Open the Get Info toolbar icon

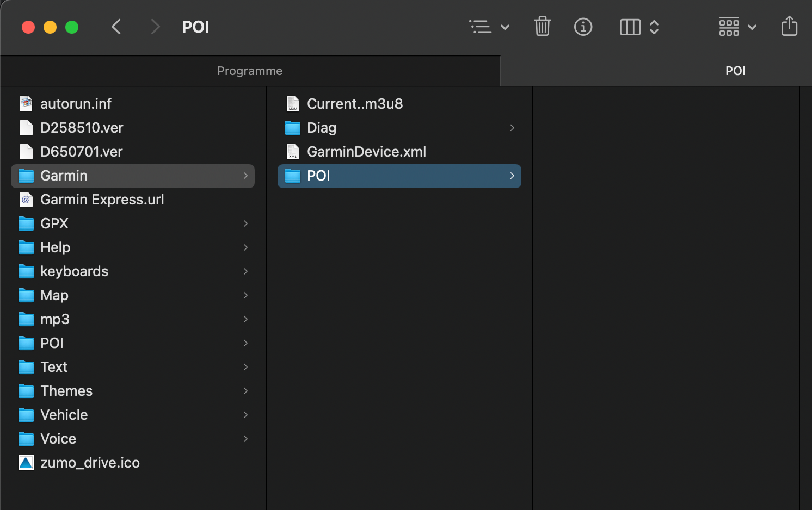[583, 27]
